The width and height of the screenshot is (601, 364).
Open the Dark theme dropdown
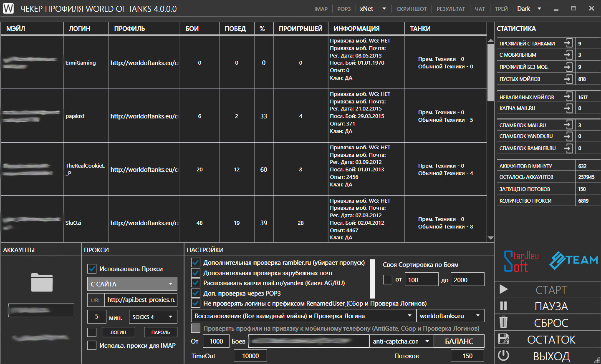(529, 9)
